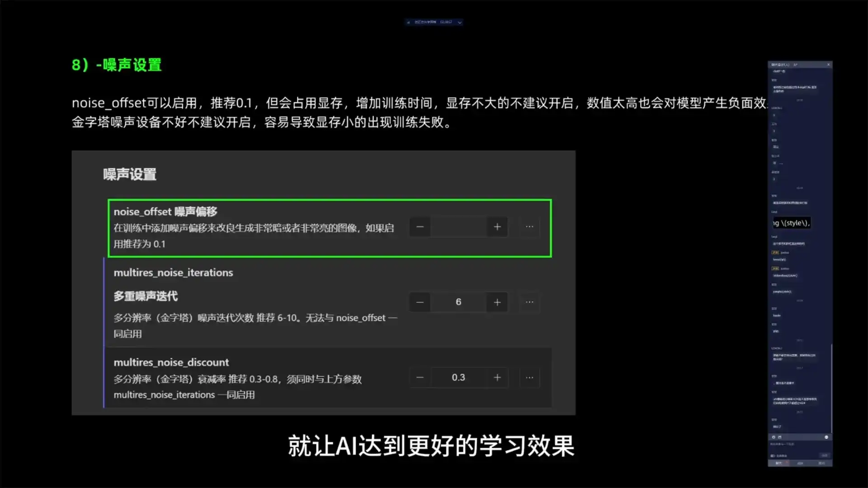
Task: Open the ellipsis menu beside noise_offset
Action: coord(529,227)
